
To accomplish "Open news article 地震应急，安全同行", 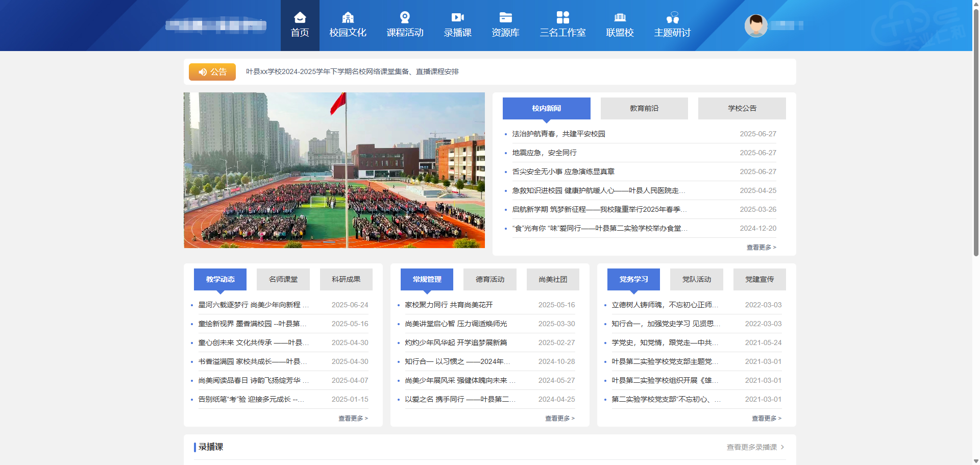I will pos(544,153).
